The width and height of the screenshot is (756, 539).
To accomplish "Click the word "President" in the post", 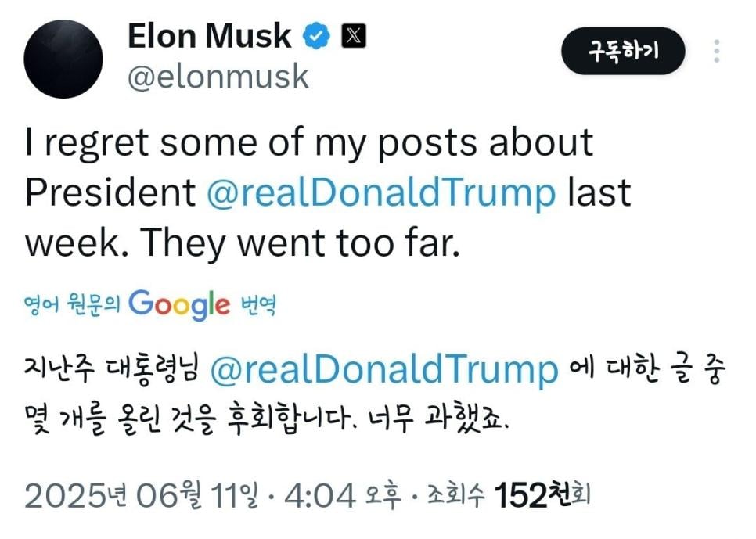I will [x=110, y=193].
